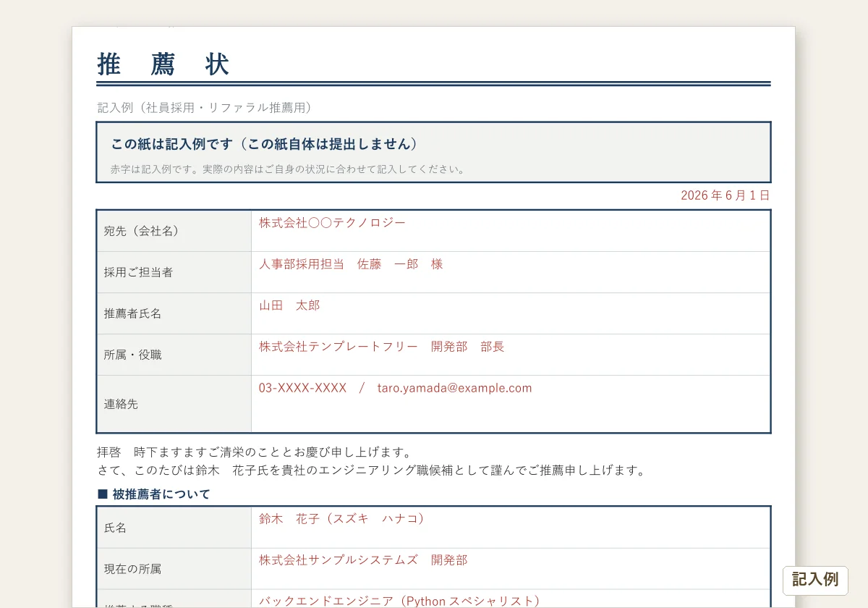
Task: Select 人事部採用担当 佐藤 一郎 様
Action: [x=351, y=264]
